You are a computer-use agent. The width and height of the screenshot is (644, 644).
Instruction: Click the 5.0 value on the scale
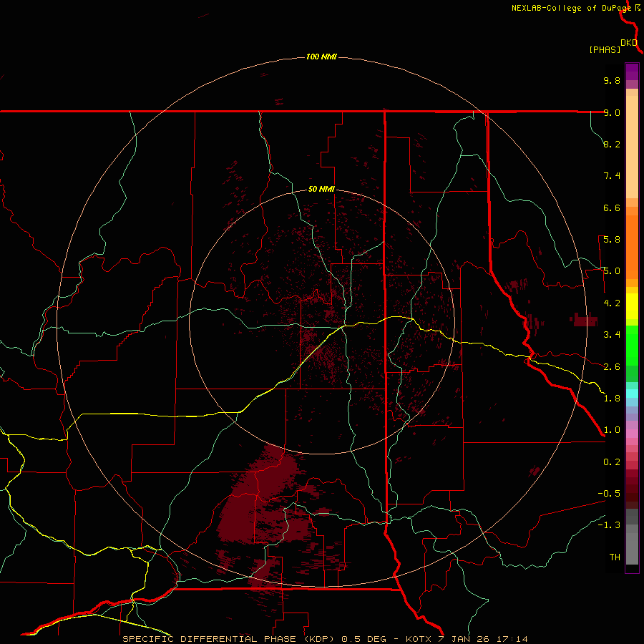[612, 271]
